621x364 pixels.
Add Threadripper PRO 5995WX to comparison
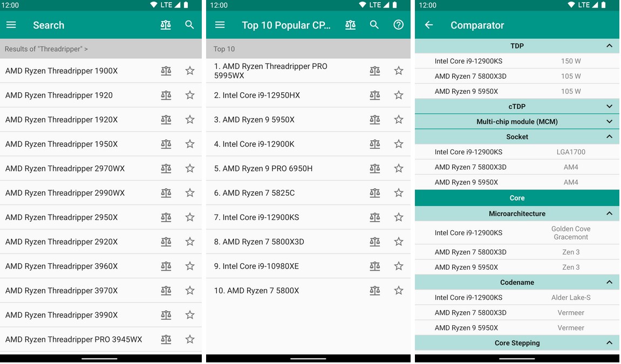[x=374, y=71]
